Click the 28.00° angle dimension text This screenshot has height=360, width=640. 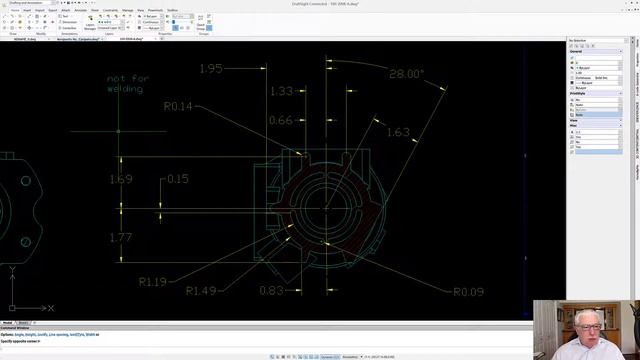[406, 74]
